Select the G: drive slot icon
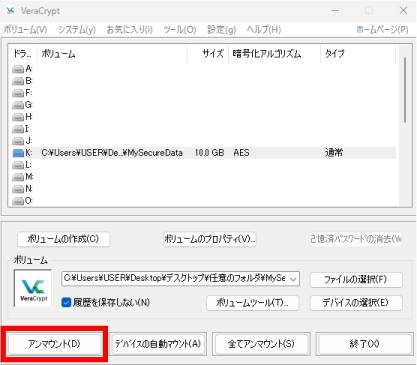The width and height of the screenshot is (417, 365). [x=18, y=105]
